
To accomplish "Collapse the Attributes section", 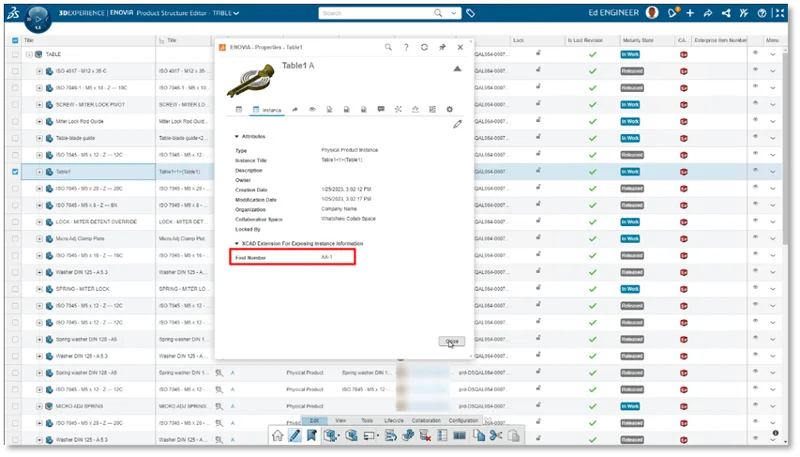I will pos(237,135).
